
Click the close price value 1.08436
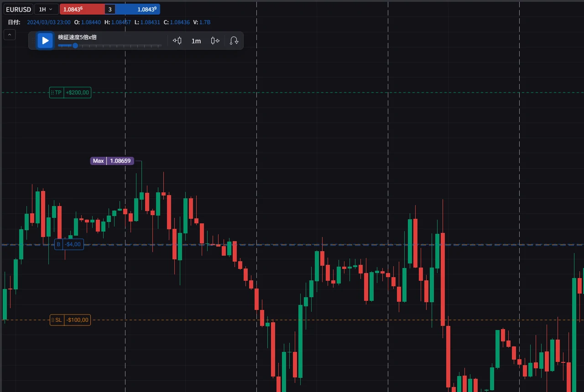tap(180, 22)
